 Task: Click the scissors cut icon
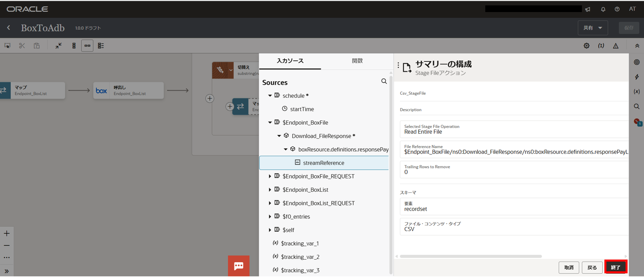tap(22, 46)
